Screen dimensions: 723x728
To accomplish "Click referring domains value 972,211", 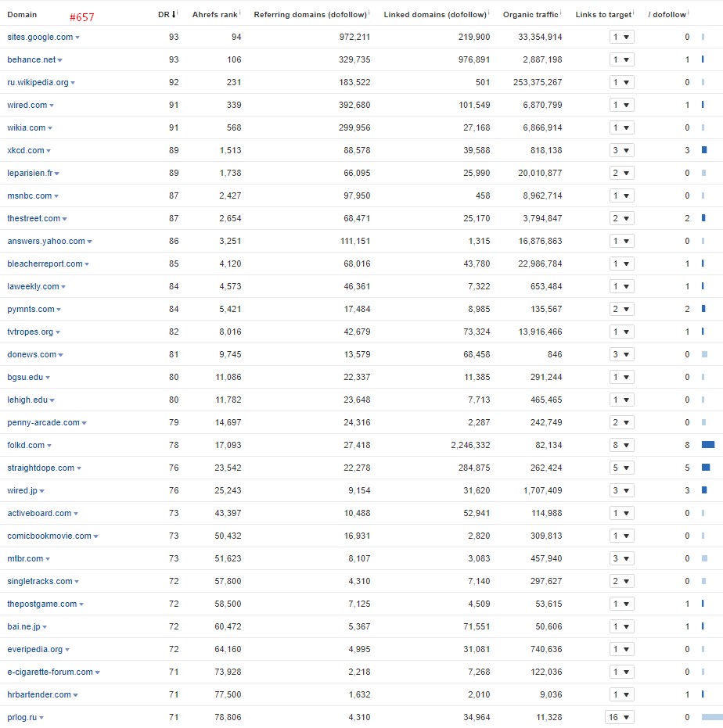I will click(x=354, y=38).
